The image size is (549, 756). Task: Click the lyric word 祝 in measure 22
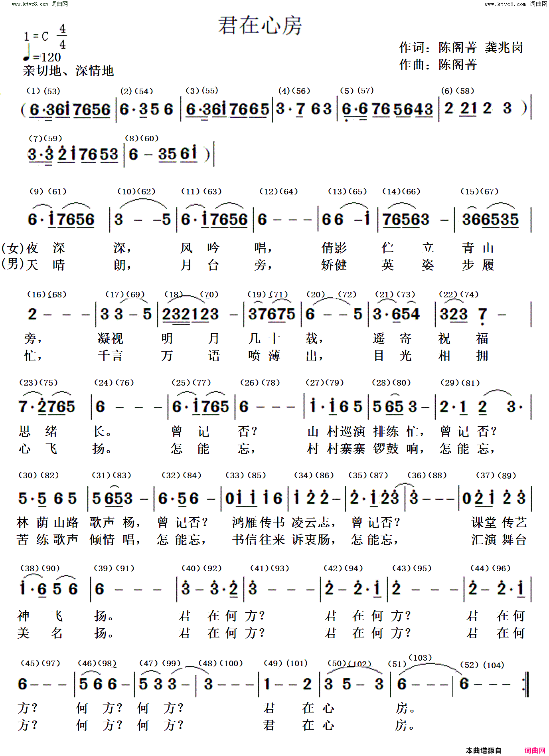(x=444, y=338)
